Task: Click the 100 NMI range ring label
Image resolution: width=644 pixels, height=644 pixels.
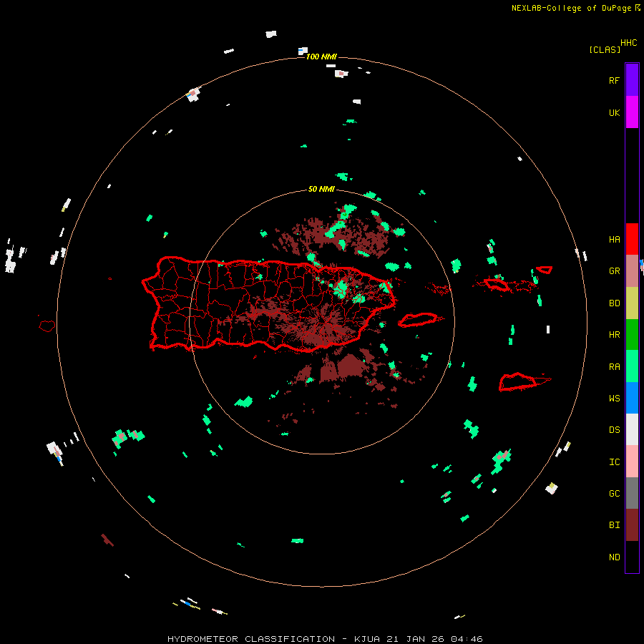Action: pos(321,57)
